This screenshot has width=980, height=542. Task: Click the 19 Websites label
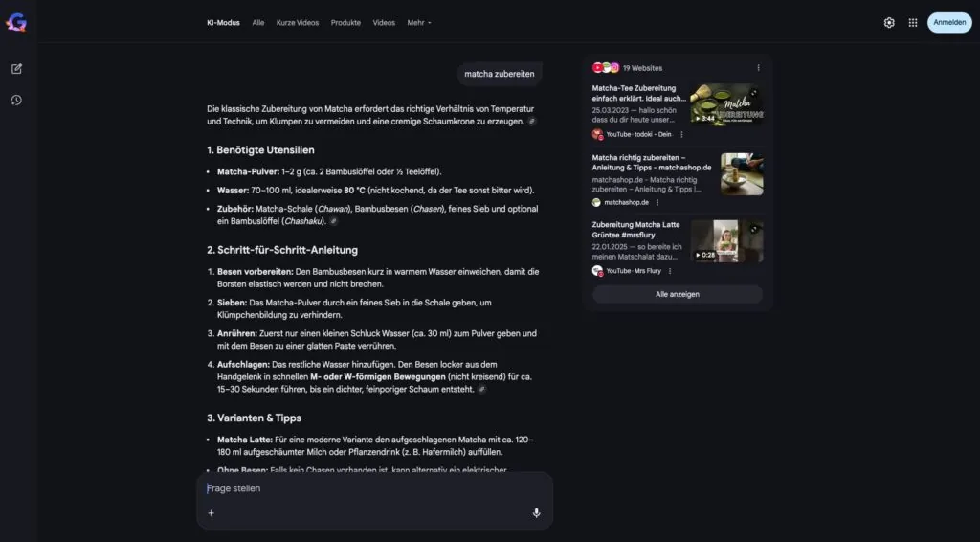point(642,68)
